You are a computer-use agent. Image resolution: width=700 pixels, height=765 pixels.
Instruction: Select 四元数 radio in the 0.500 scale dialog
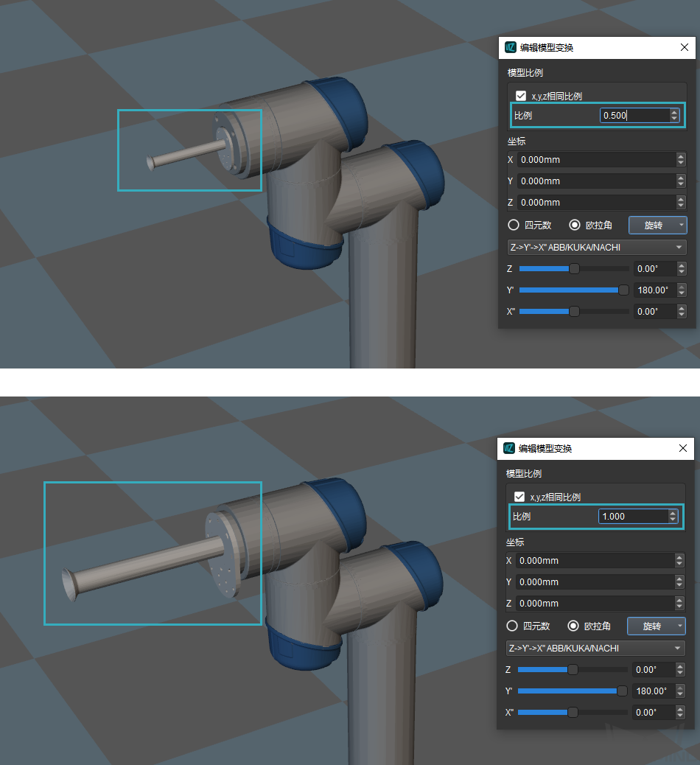[x=513, y=225]
